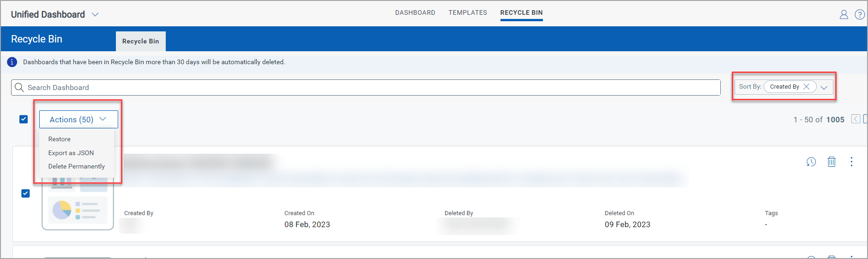This screenshot has width=868, height=259.
Task: Switch to the DASHBOARD tab
Action: pyautogui.click(x=415, y=12)
